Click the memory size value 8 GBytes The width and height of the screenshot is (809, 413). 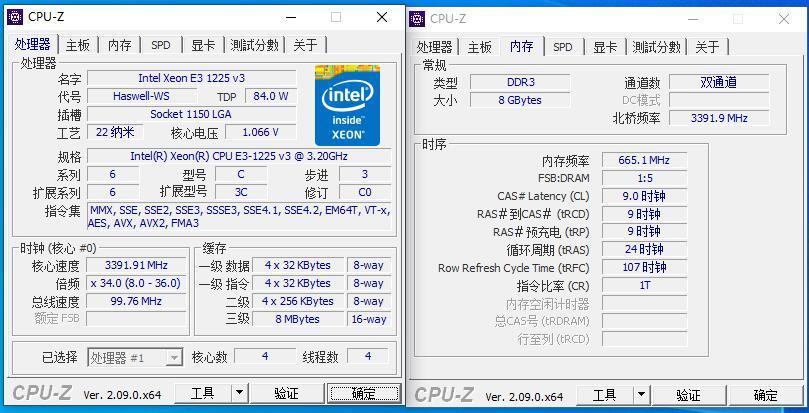click(x=520, y=100)
